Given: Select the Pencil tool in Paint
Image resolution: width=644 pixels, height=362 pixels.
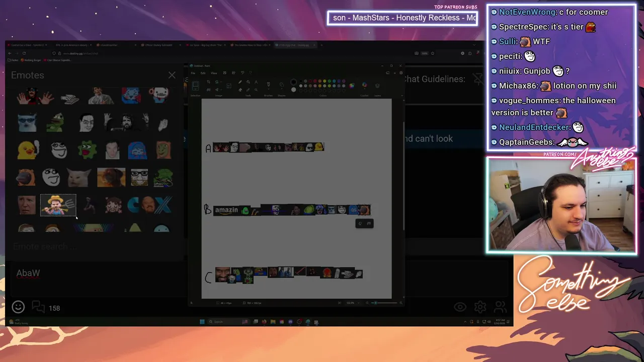Looking at the screenshot, I should [240, 82].
